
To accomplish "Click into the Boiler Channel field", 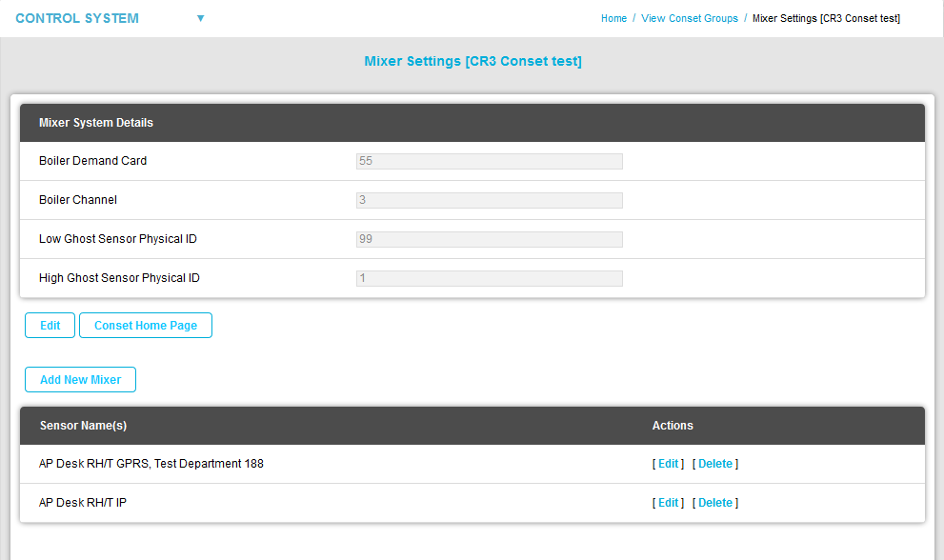I will click(489, 200).
